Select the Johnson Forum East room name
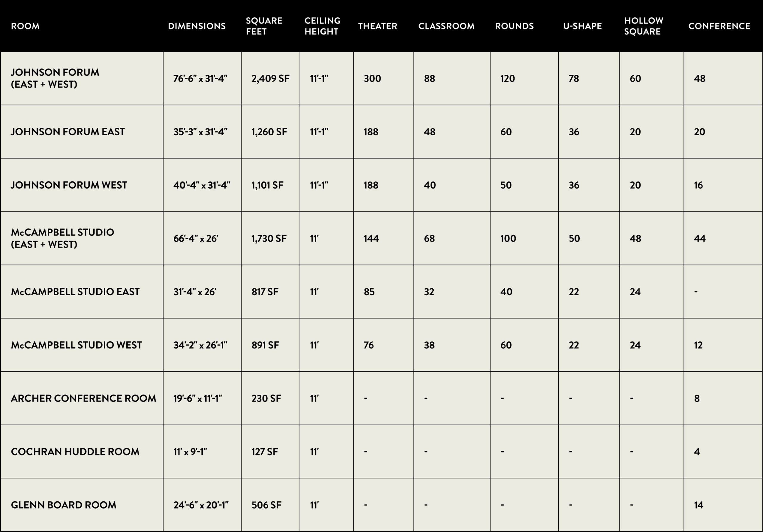This screenshot has width=763, height=532. (68, 132)
